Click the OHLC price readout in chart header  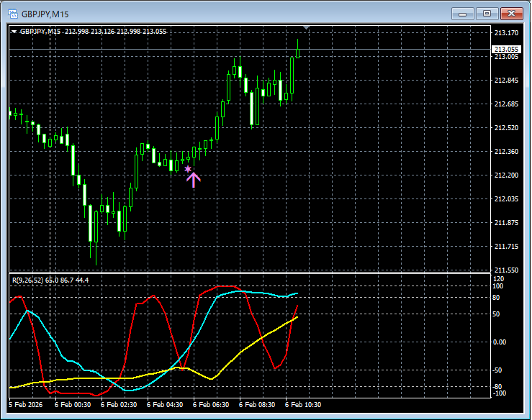tap(116, 32)
